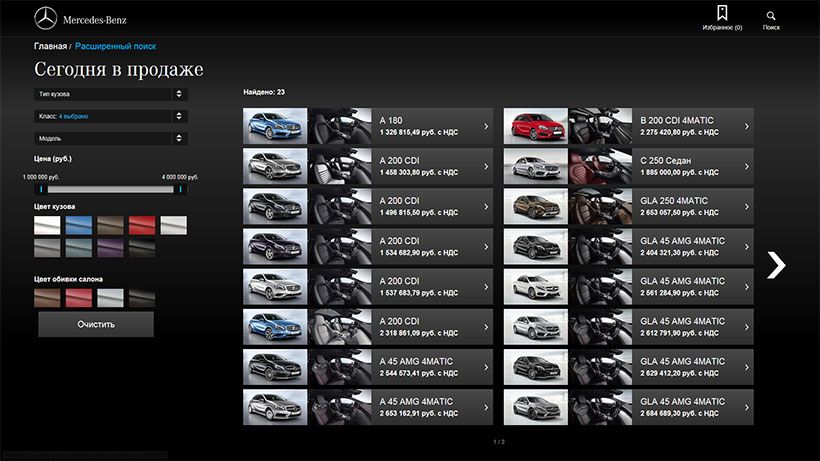Open Избранное bookmark icon
The height and width of the screenshot is (461, 820).
722,14
